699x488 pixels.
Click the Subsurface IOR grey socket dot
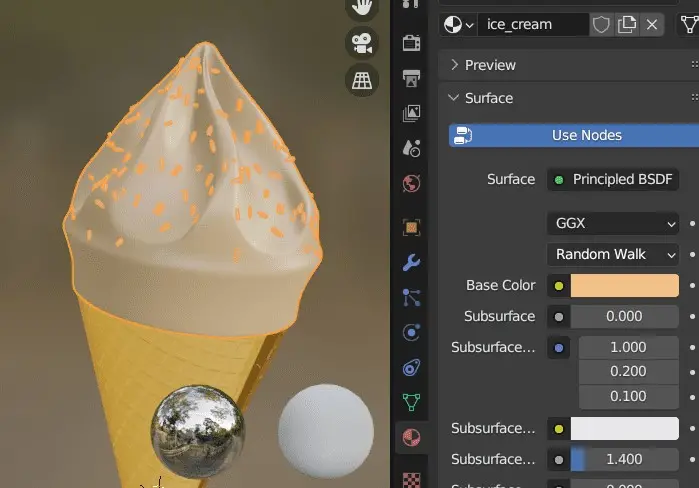[559, 460]
